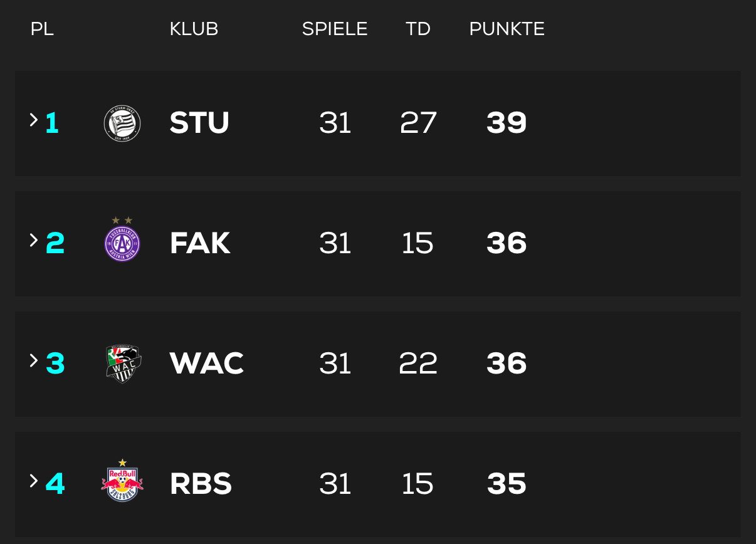Image resolution: width=756 pixels, height=544 pixels.
Task: Click the Wolfsberger WAC club crest
Action: coord(123,364)
